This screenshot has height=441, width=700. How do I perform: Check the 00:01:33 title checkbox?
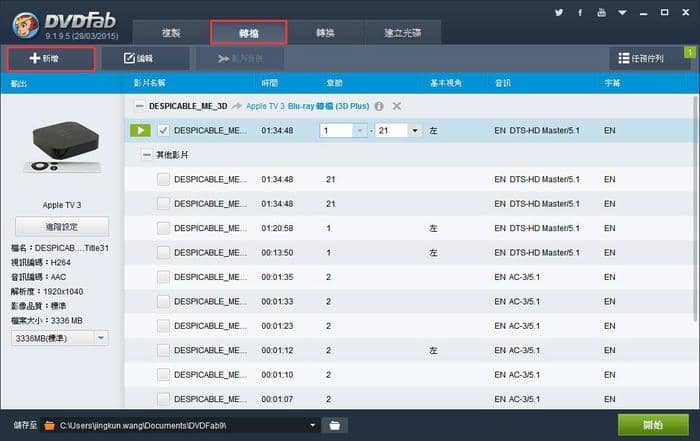163,302
